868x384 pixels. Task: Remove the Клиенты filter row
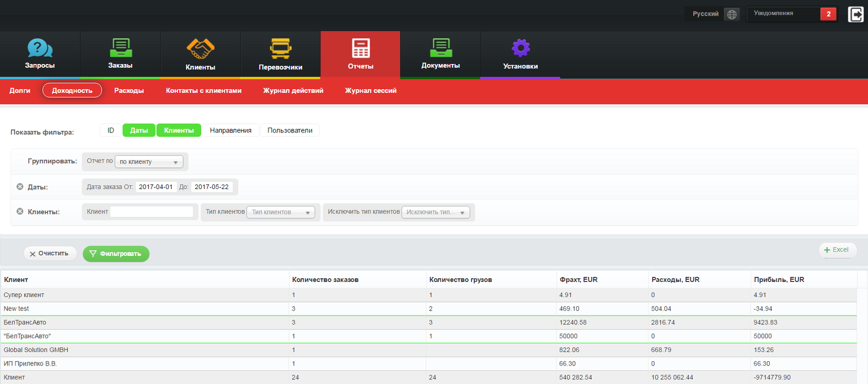(20, 211)
